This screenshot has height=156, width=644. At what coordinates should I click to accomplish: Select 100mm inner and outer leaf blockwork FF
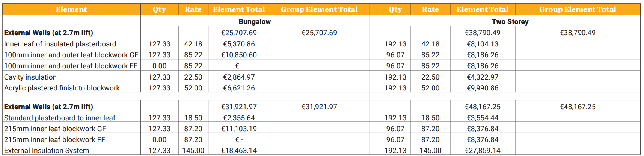tap(71, 66)
